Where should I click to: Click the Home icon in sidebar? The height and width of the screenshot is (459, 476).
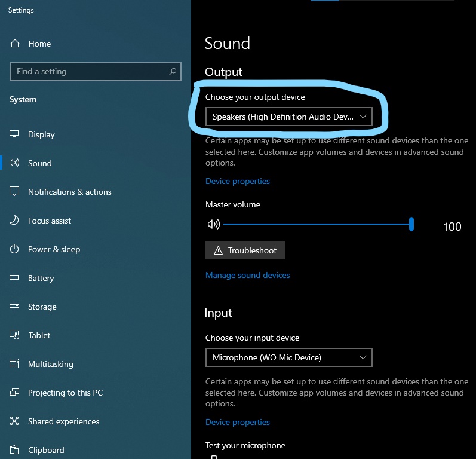point(15,44)
